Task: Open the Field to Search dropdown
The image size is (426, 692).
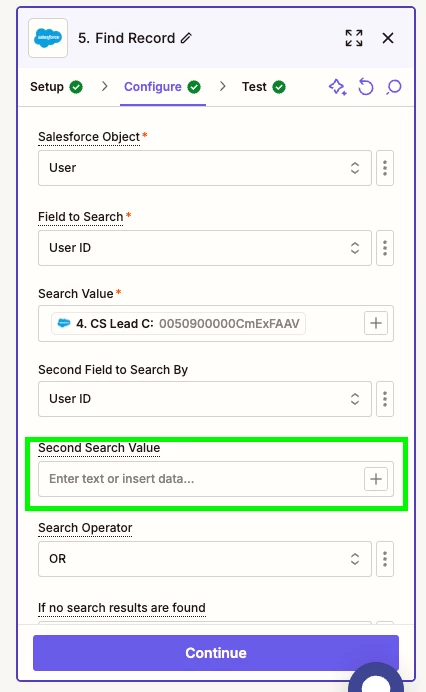Action: tap(205, 248)
